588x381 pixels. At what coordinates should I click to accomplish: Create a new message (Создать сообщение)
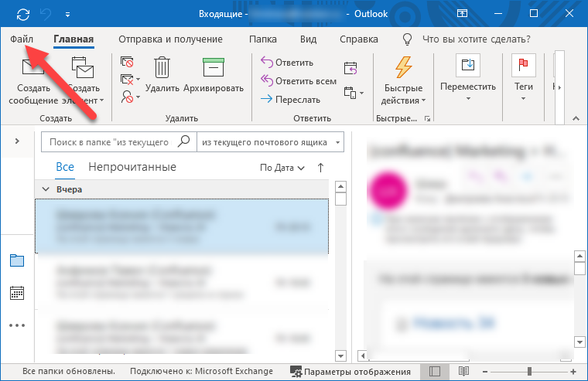[x=33, y=80]
